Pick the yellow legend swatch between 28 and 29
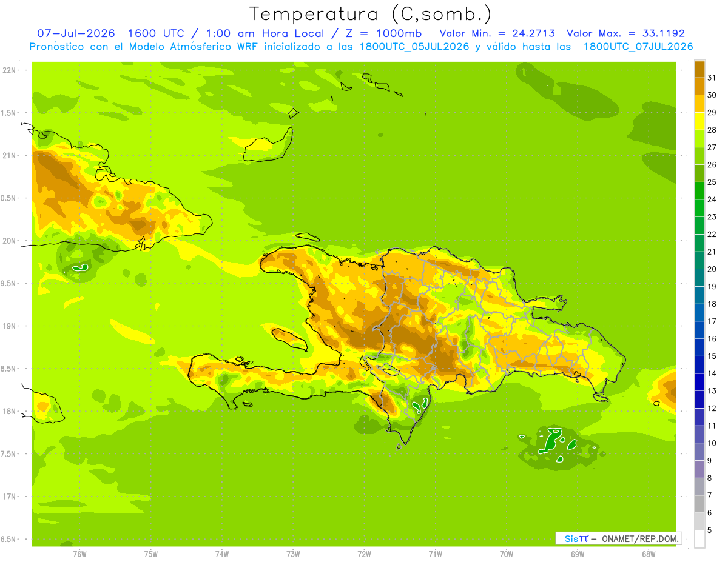The height and width of the screenshot is (562, 728). pyautogui.click(x=700, y=121)
